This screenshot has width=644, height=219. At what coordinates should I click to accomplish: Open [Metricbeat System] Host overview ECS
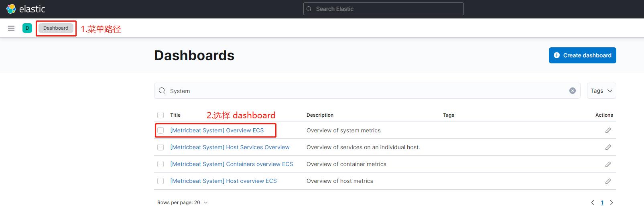pyautogui.click(x=223, y=181)
